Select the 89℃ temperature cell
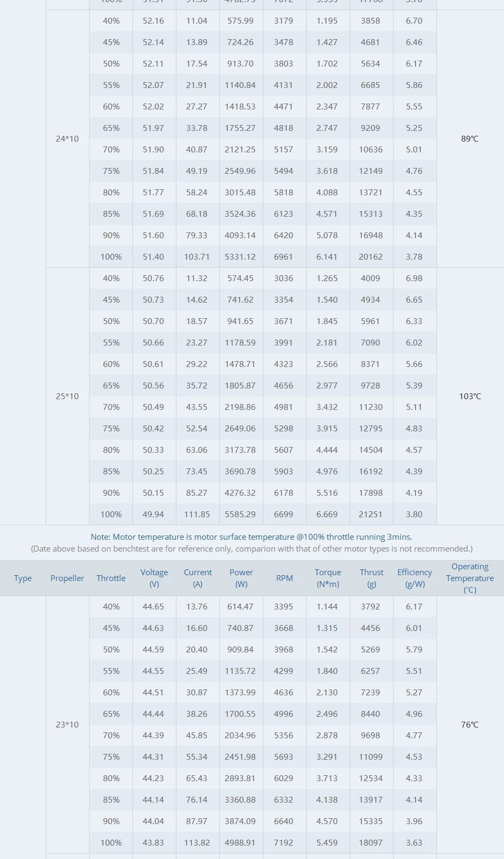 tap(470, 138)
